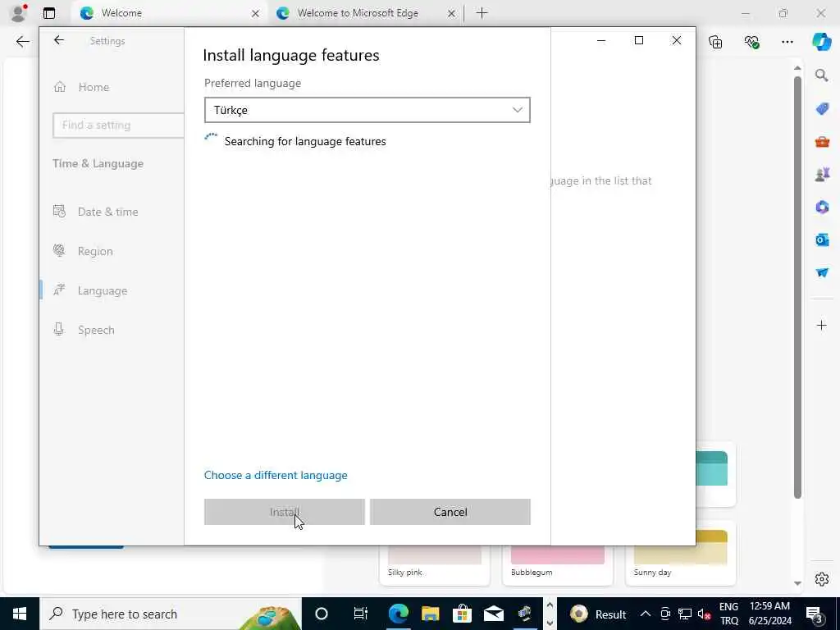Click network icon in system tray
The width and height of the screenshot is (840, 630).
685,614
